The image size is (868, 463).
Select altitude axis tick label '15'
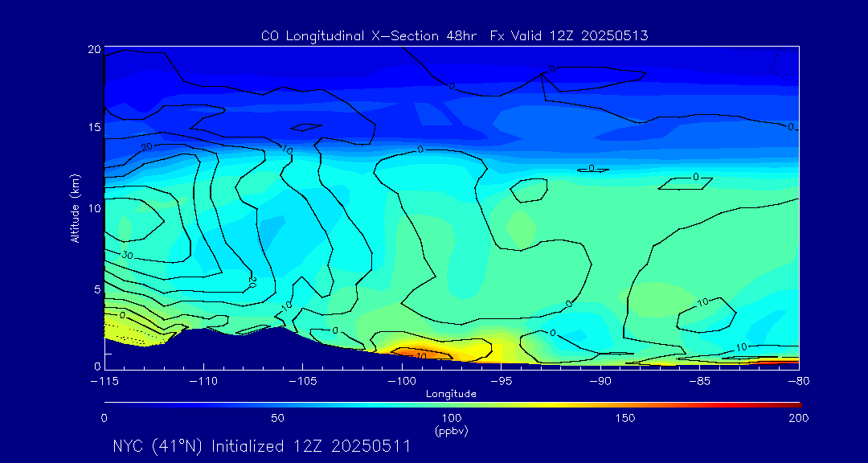coord(95,127)
